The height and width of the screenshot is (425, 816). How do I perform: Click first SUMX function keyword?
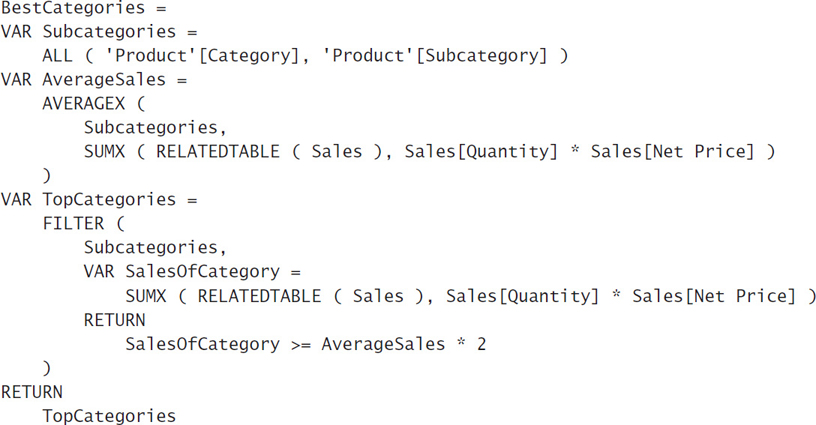(105, 152)
